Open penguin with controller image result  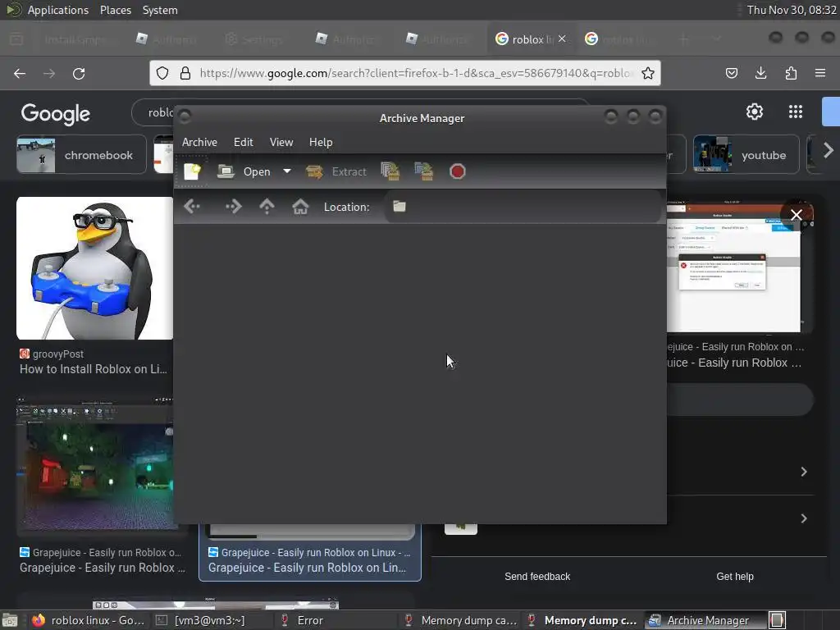click(95, 268)
